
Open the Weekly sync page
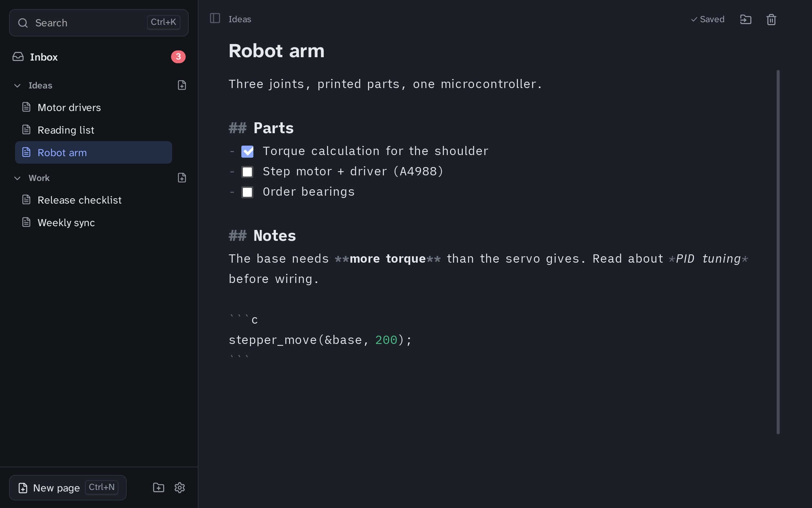[x=94, y=223]
